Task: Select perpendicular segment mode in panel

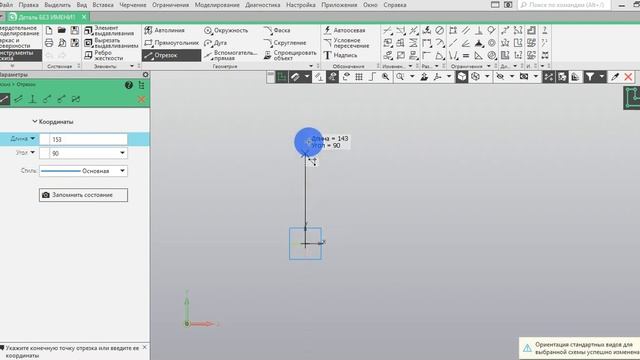Action: coord(33,99)
